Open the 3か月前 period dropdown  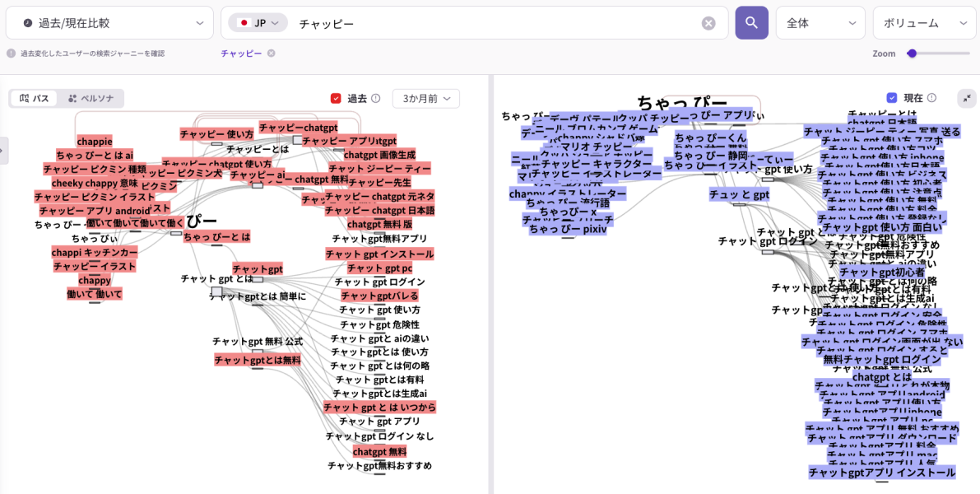tap(425, 99)
